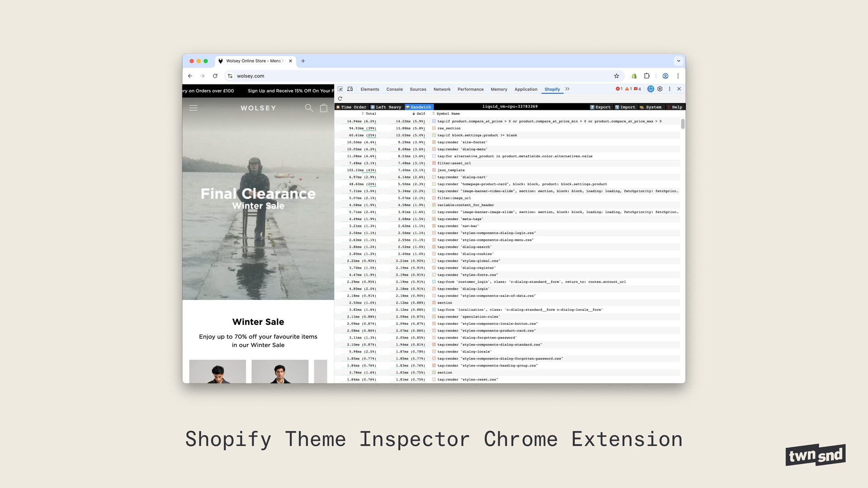
Task: Switch to Left Heavy view
Action: [x=386, y=107]
